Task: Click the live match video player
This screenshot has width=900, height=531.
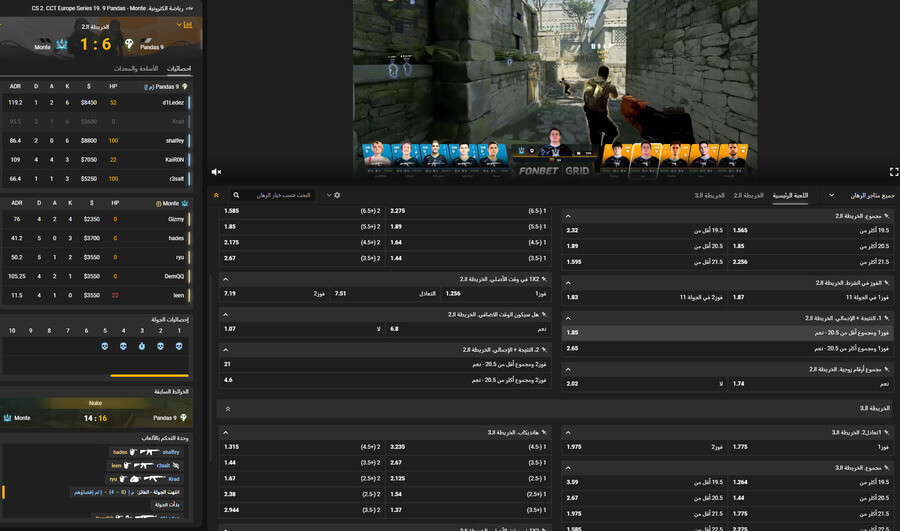Action: [554, 89]
